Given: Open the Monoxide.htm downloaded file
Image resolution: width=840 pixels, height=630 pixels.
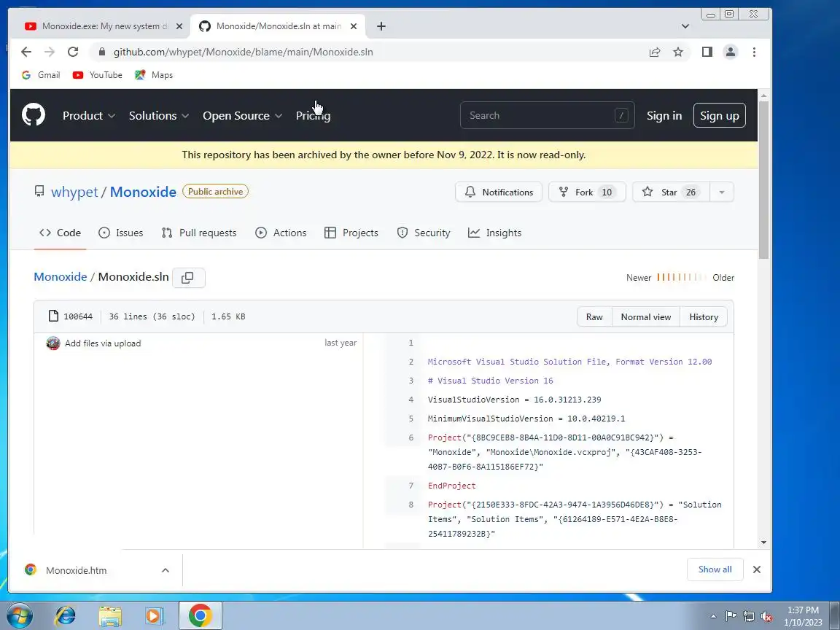Looking at the screenshot, I should [76, 570].
